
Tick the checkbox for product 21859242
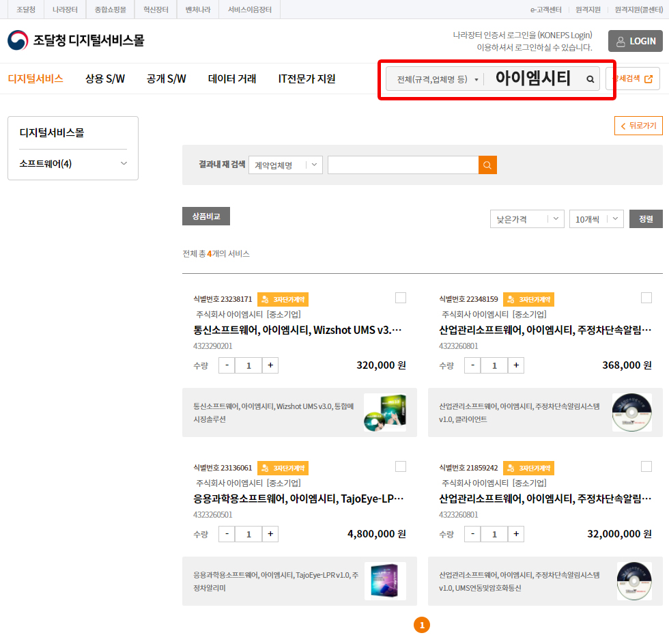tap(646, 466)
